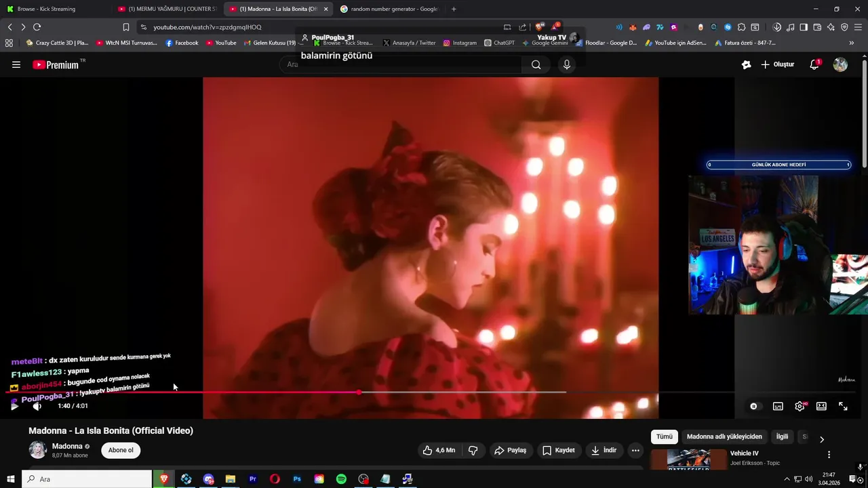Open the YouTube account avatar menu
Viewport: 868px width, 488px height.
(840, 64)
